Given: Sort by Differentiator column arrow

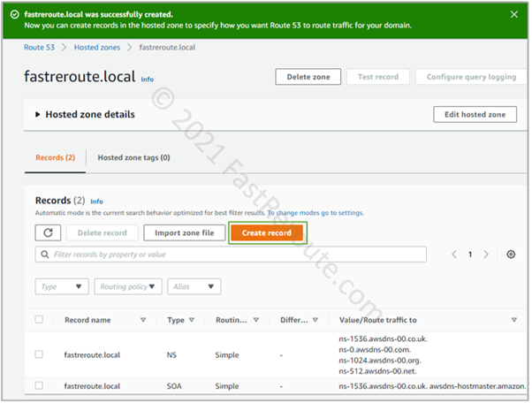Looking at the screenshot, I should 315,320.
